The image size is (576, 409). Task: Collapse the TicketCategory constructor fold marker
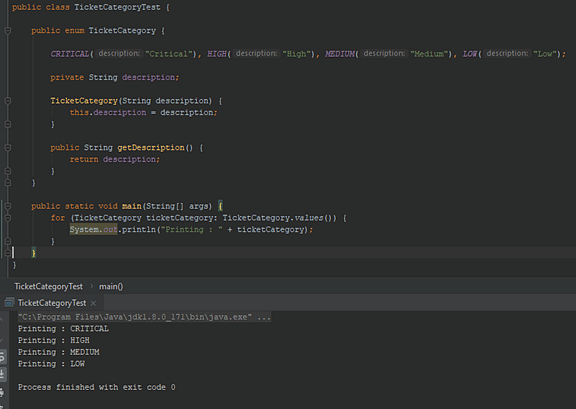coord(8,101)
